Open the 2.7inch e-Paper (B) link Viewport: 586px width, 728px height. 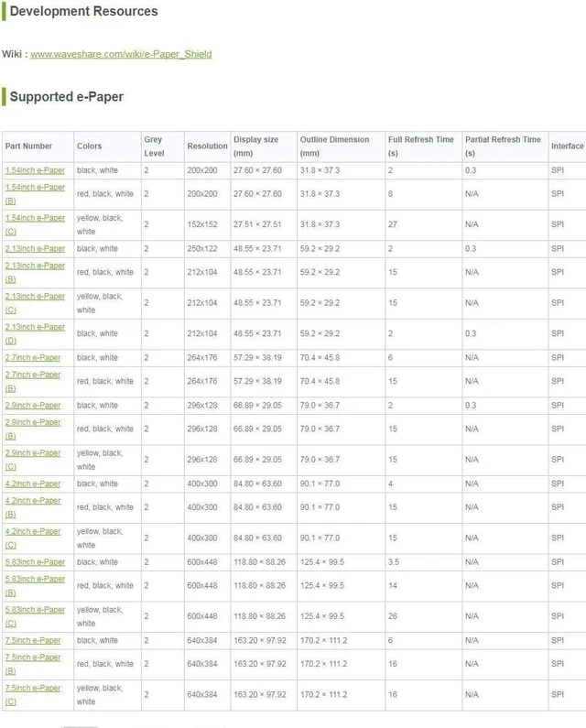click(32, 381)
